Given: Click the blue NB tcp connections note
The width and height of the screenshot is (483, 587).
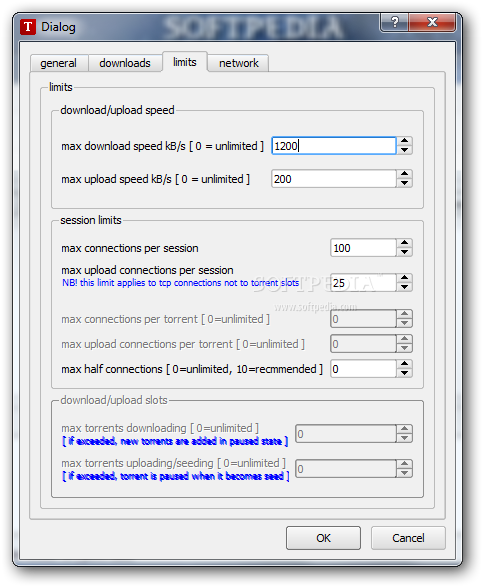Looking at the screenshot, I should point(180,283).
